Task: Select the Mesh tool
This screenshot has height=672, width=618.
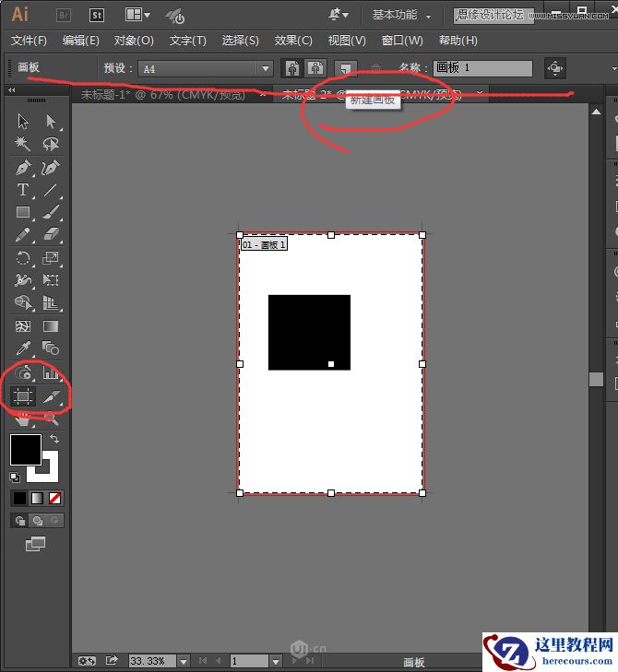Action: (x=23, y=326)
